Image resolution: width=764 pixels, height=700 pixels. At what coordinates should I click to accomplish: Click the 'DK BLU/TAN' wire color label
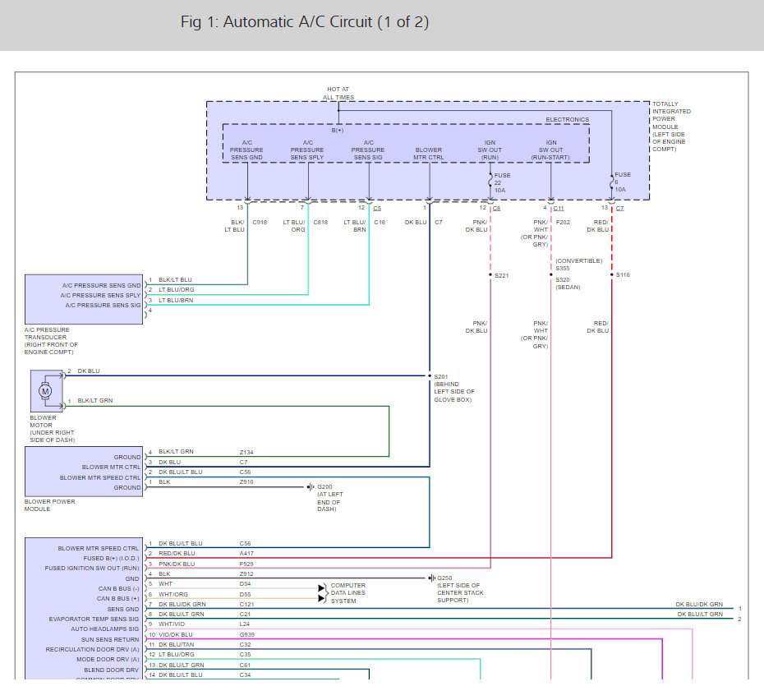coord(176,644)
